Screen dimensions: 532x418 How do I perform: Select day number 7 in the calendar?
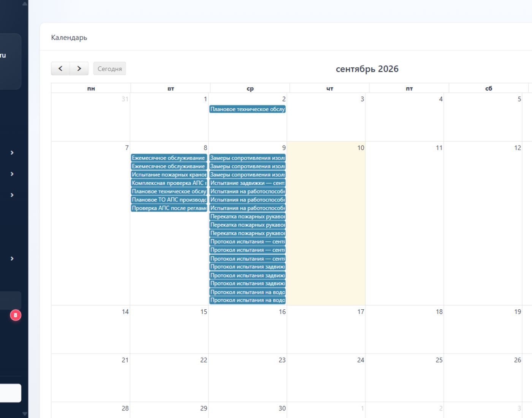[127, 148]
